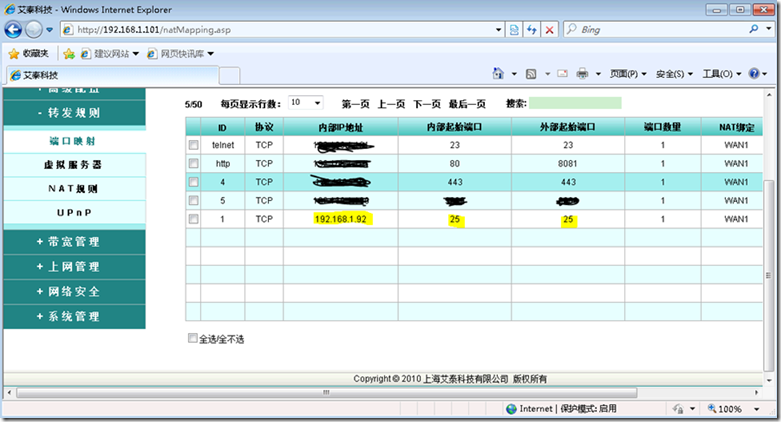Image resolution: width=781 pixels, height=422 pixels.
Task: Click the RSS feeds icon
Action: 531,74
